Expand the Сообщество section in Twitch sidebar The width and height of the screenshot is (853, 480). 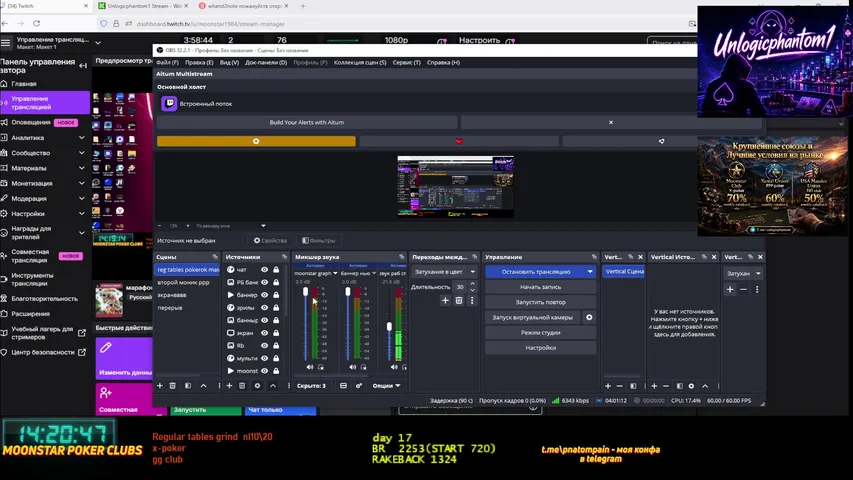tap(82, 153)
